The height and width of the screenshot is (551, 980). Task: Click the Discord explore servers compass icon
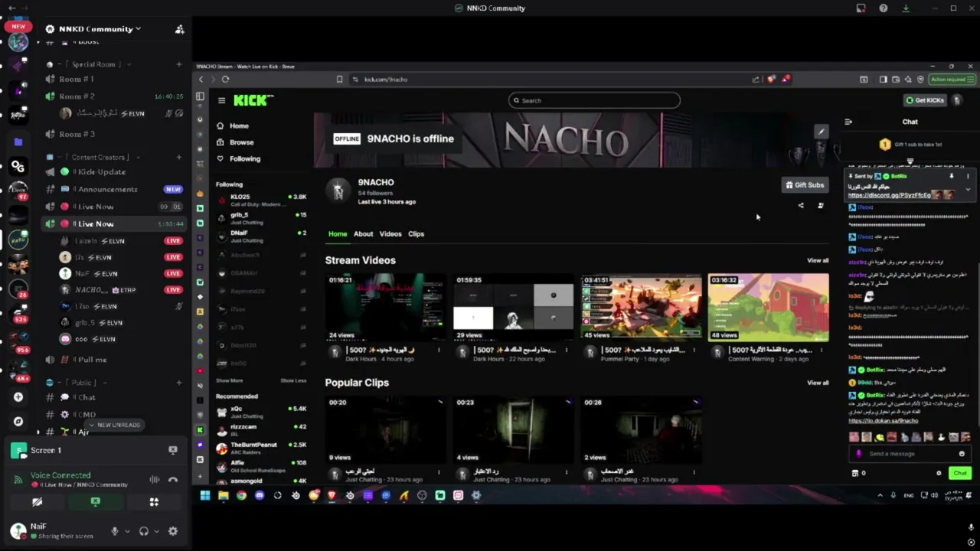tap(18, 421)
